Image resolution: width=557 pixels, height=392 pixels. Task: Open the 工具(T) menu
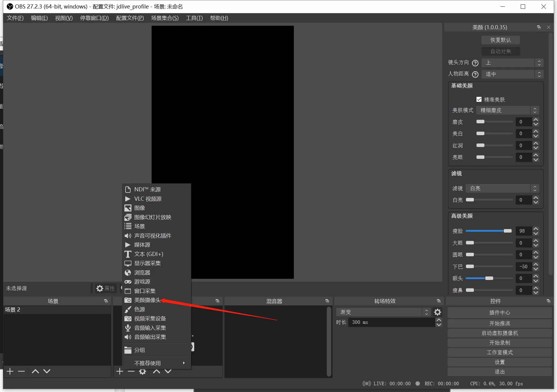click(x=194, y=18)
